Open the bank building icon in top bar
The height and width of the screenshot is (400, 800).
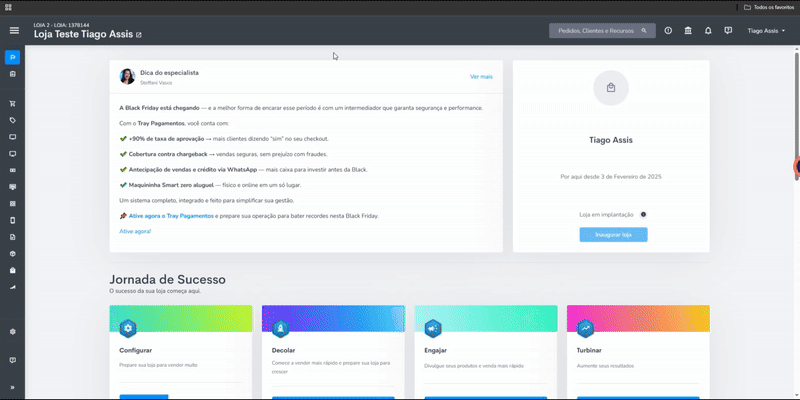[x=688, y=31]
